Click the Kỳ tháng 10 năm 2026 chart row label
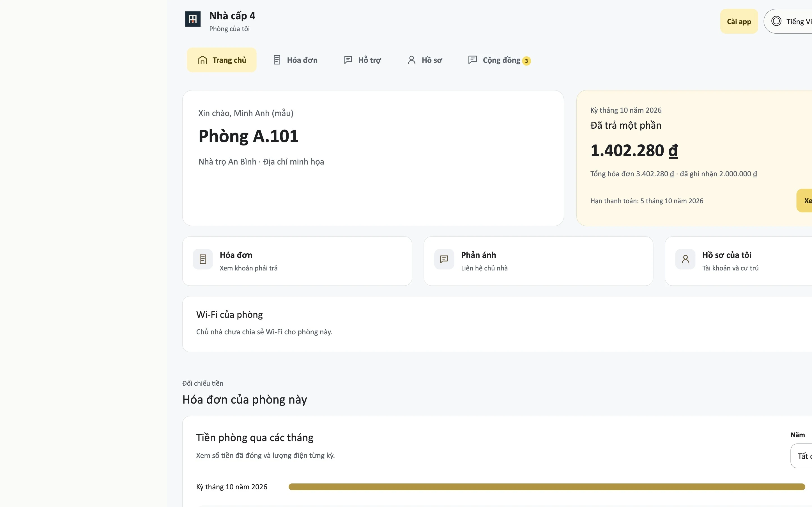Viewport: 812px width, 507px height. (231, 487)
